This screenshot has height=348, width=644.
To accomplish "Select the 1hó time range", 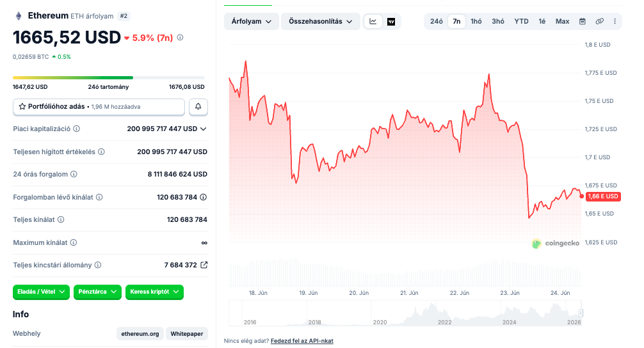I will click(476, 21).
